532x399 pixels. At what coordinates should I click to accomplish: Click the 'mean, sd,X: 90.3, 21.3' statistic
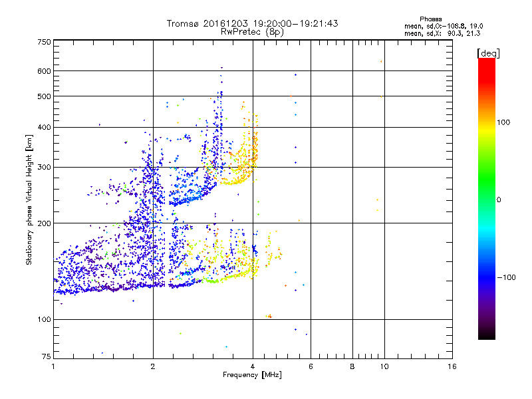tap(442, 33)
